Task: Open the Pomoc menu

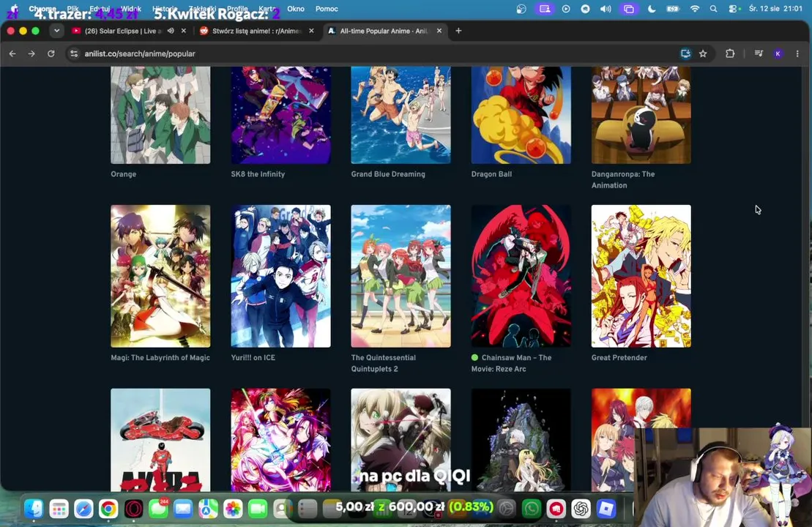Action: tap(327, 9)
